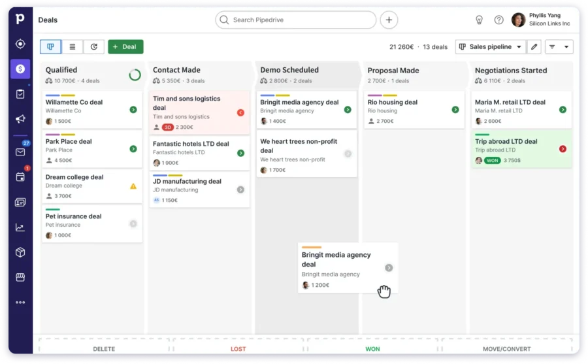Image resolution: width=588 pixels, height=364 pixels.
Task: Open Marketplace store icon in sidebar
Action: [x=20, y=277]
